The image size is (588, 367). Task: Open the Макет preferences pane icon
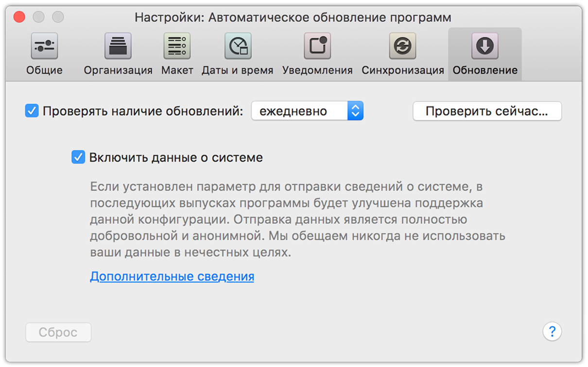point(177,46)
